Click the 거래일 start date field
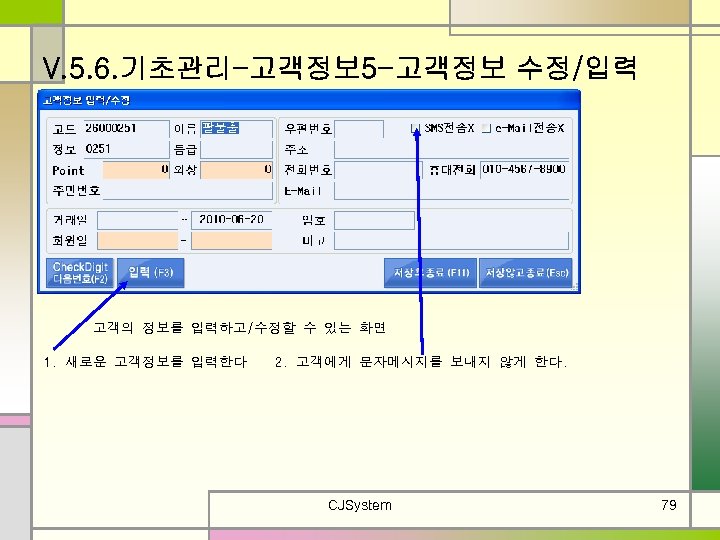 (138, 220)
